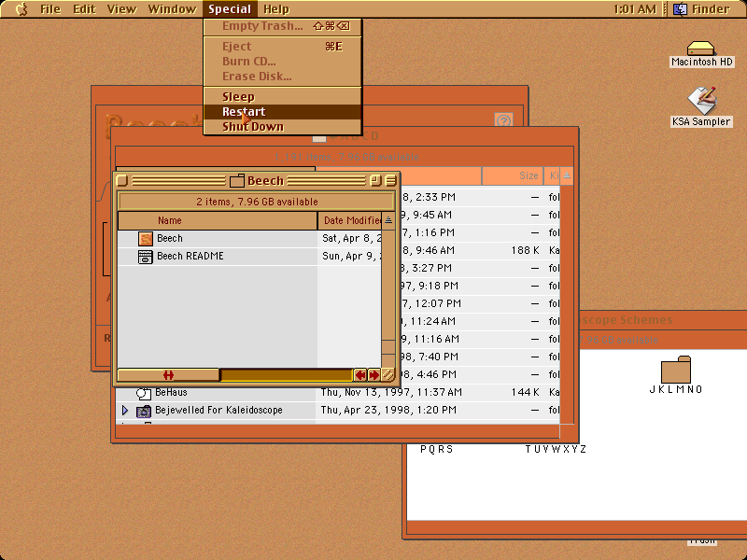
Task: Open the Finder application switcher menu
Action: pos(701,9)
